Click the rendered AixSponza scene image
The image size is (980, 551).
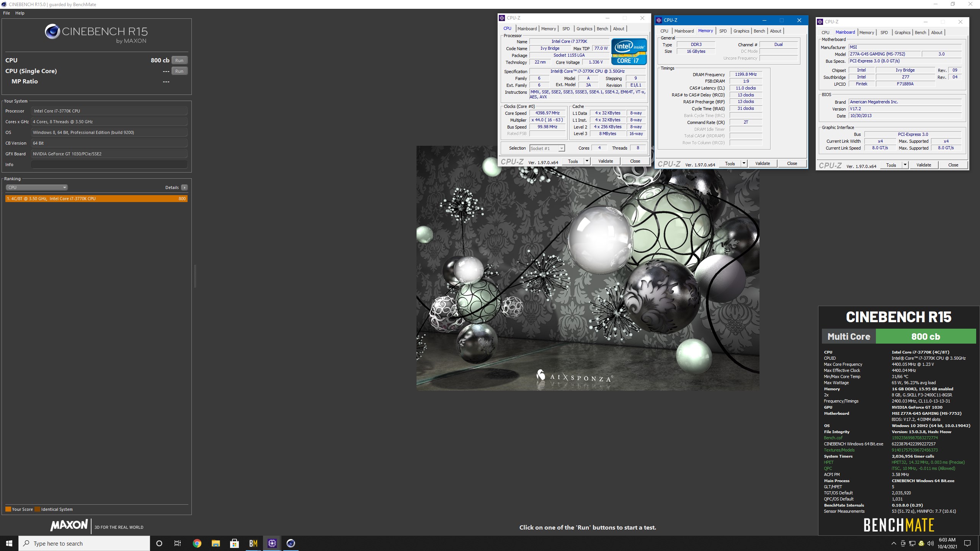588,268
